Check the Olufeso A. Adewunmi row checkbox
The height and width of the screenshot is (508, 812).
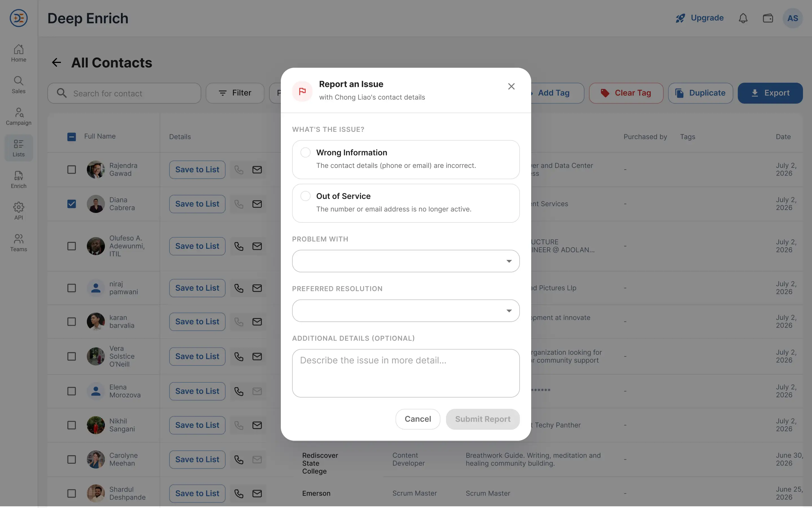[x=71, y=246]
